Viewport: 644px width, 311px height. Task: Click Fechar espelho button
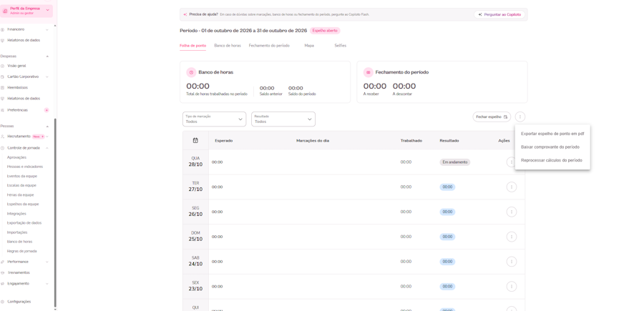(x=492, y=117)
